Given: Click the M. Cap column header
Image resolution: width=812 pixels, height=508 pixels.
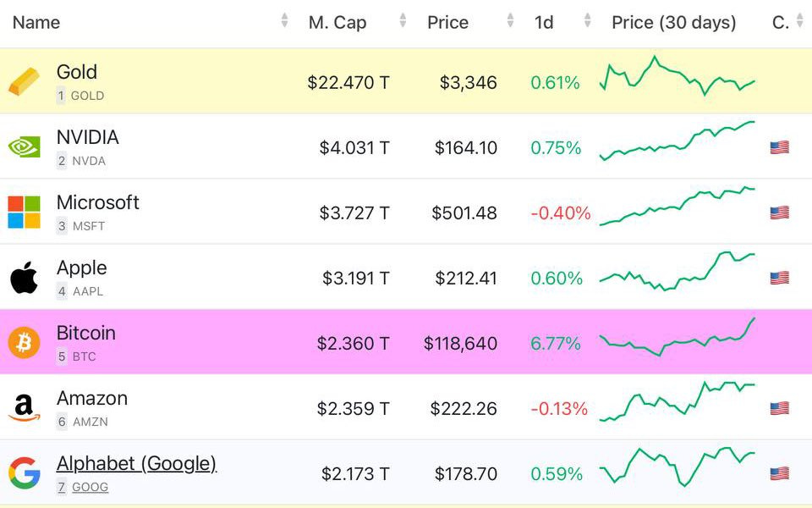Looking at the screenshot, I should (x=337, y=22).
